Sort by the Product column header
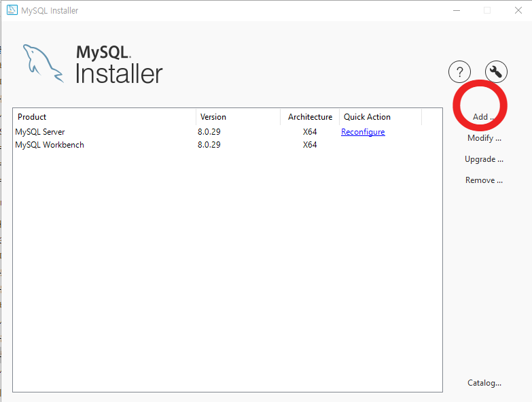 pos(104,117)
